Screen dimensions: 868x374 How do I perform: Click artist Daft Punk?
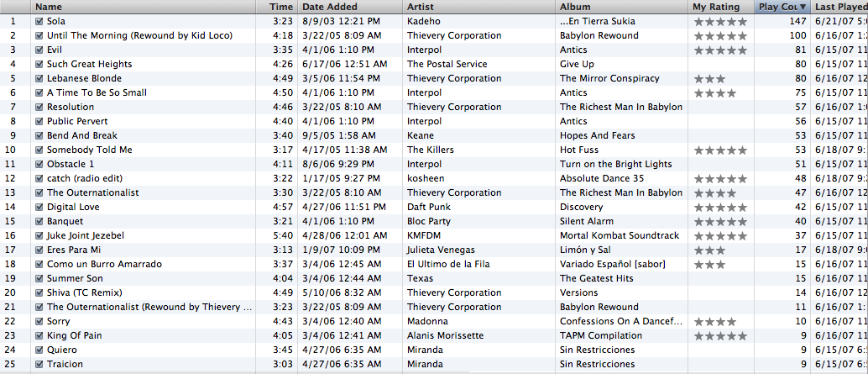(x=429, y=208)
